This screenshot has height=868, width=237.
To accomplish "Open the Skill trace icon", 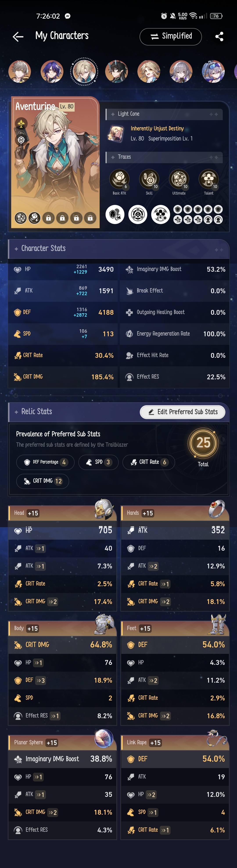I will pos(149,179).
